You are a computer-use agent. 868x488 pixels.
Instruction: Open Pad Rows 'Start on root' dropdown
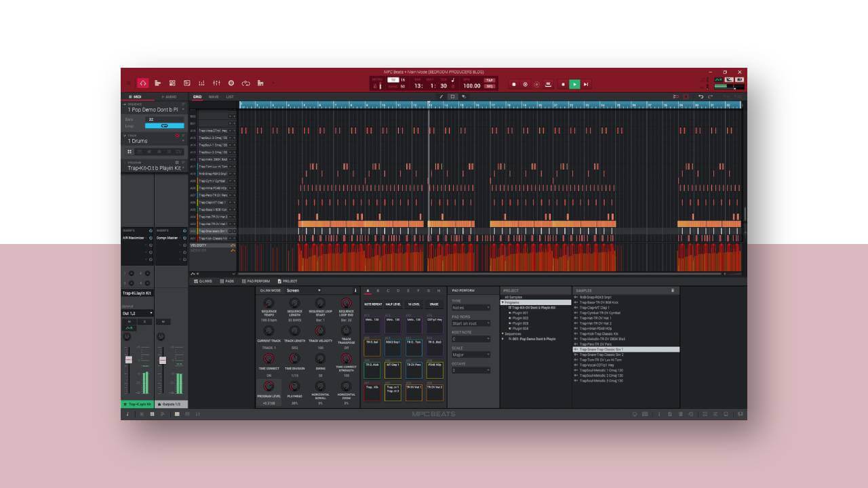pyautogui.click(x=471, y=323)
